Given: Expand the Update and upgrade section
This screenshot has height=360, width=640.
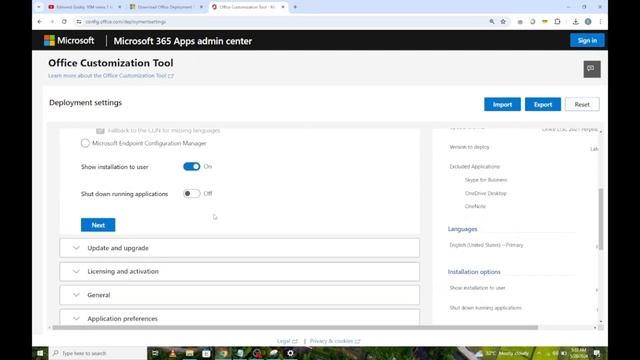Looking at the screenshot, I should (x=240, y=248).
